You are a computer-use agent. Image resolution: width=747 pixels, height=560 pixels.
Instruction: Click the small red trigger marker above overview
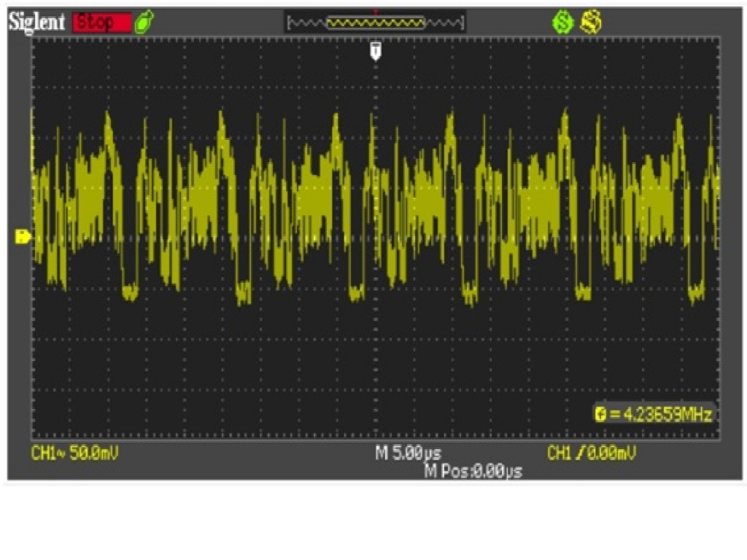[375, 11]
